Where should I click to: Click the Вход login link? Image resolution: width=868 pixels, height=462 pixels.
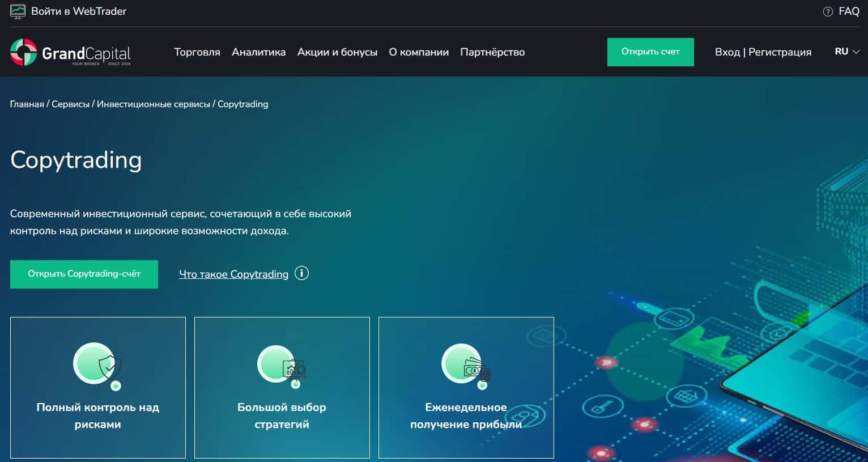click(727, 52)
